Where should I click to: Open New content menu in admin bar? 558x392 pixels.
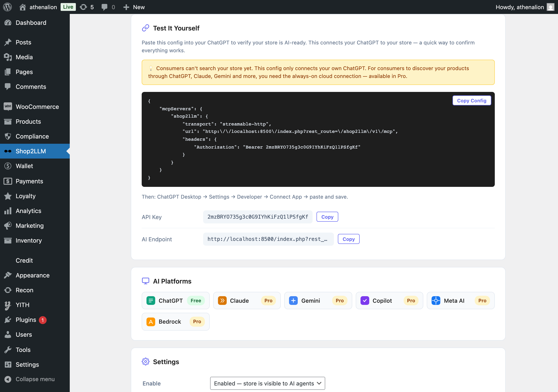click(x=134, y=7)
